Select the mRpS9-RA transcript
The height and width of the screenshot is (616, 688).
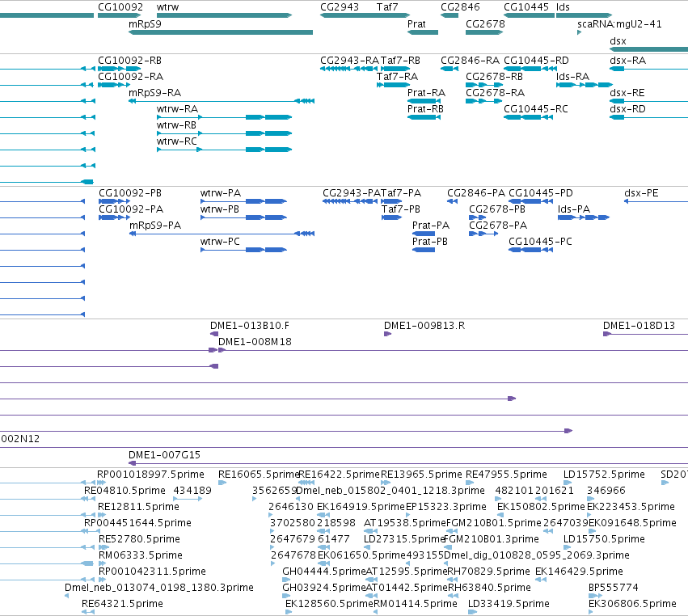(222, 101)
